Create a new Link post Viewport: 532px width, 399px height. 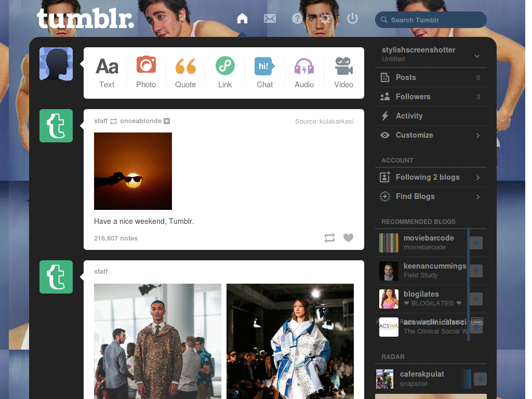pyautogui.click(x=225, y=73)
